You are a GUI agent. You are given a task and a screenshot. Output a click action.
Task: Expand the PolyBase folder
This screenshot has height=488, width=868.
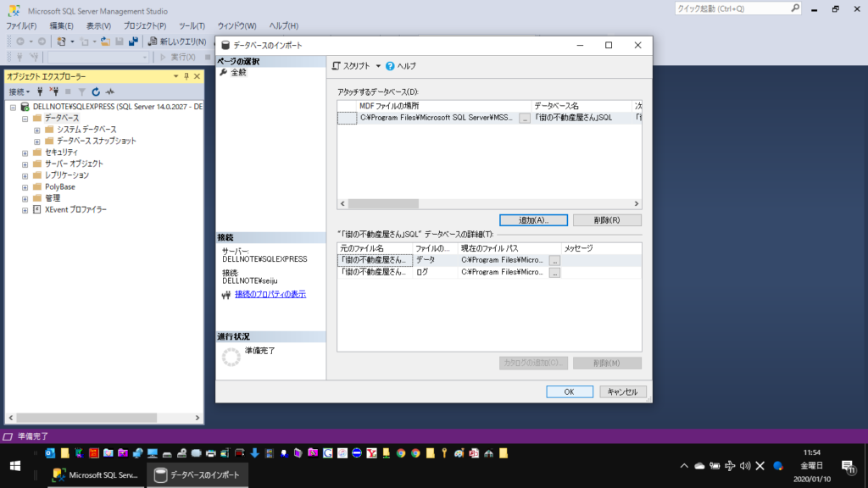click(25, 187)
